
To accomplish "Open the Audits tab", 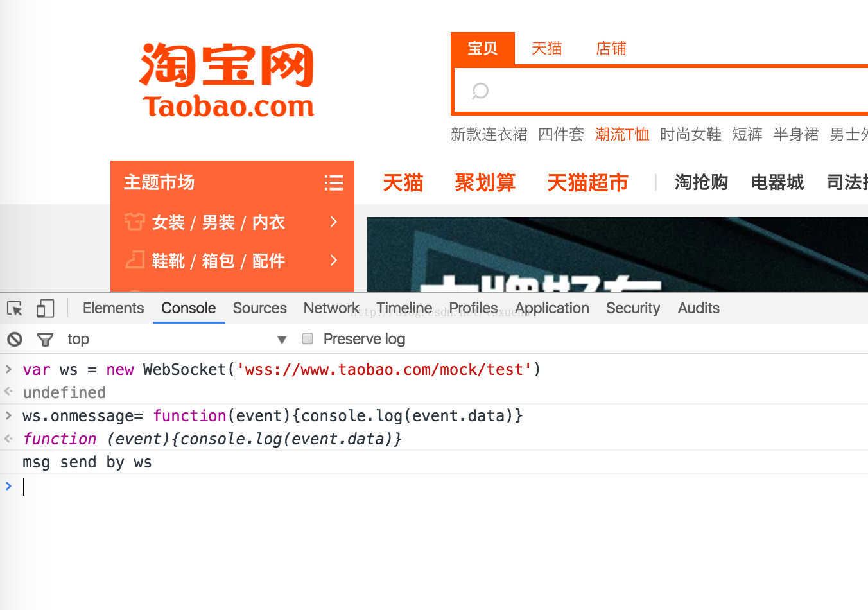I will pyautogui.click(x=699, y=308).
